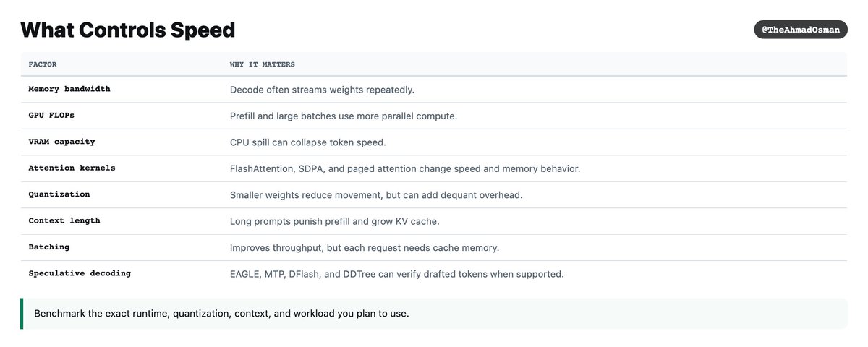Click the EAGLE, MTP, DFlash description
This screenshot has width=868, height=347.
(396, 274)
